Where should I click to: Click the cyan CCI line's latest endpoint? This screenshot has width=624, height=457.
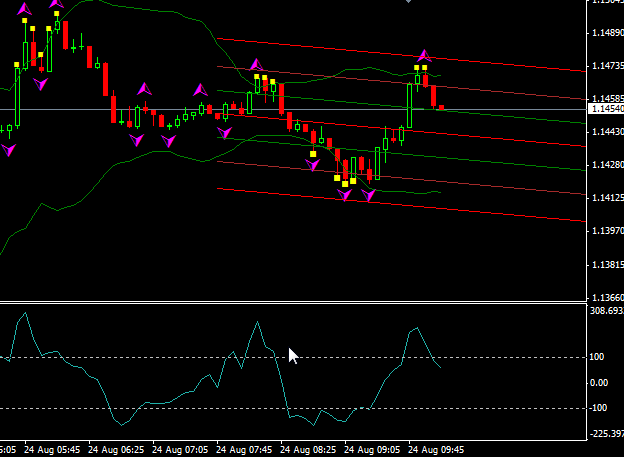coord(441,367)
